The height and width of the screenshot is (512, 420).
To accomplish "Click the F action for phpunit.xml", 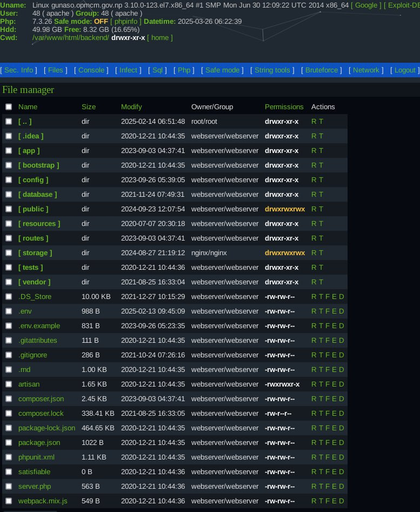I will point(327,457).
